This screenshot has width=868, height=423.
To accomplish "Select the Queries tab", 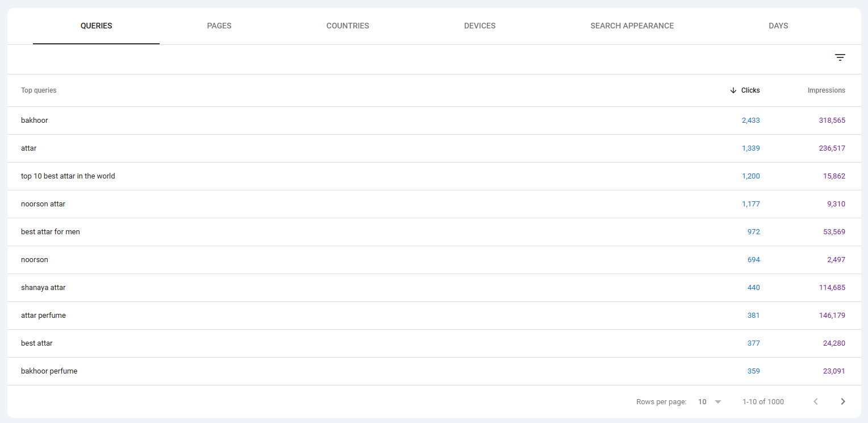I will coord(96,26).
